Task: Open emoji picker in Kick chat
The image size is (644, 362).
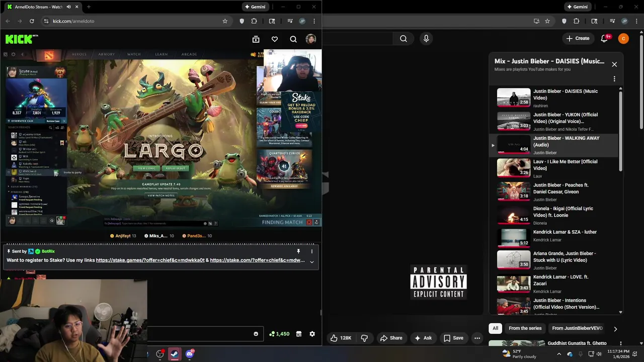Action: [x=256, y=334]
